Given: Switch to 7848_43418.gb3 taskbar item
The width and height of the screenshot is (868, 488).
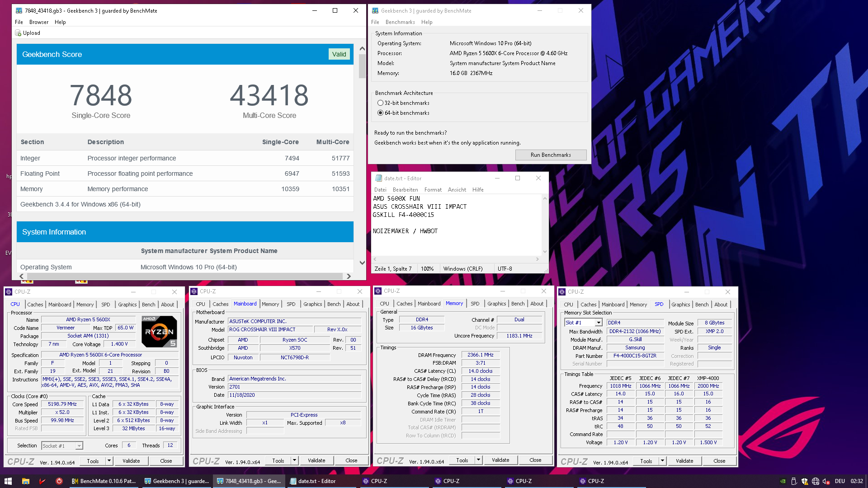Looking at the screenshot, I should [x=249, y=481].
